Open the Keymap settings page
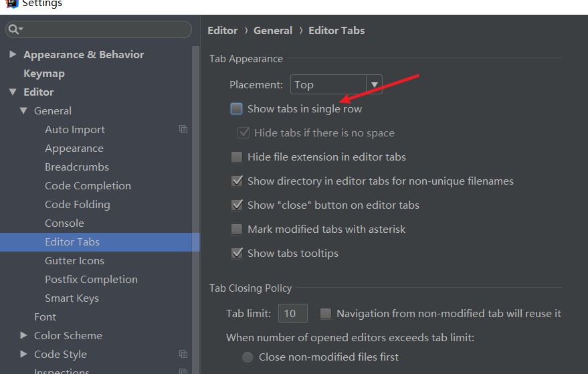The image size is (588, 374). click(44, 73)
